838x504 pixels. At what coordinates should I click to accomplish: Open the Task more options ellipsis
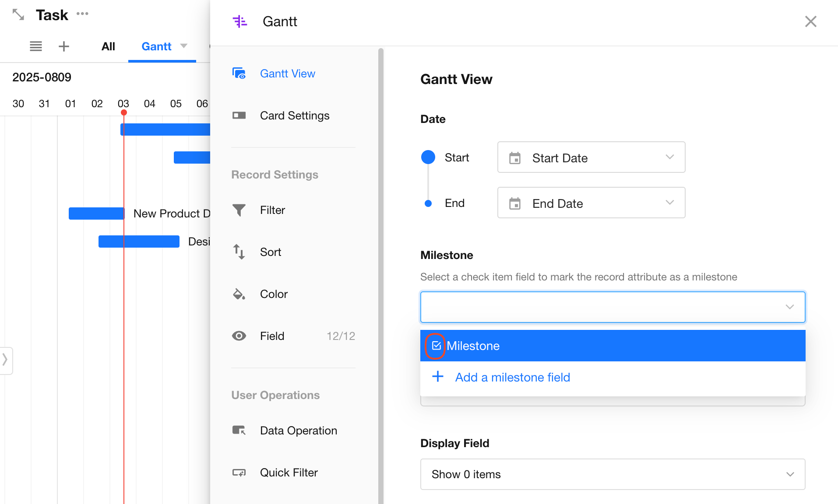(x=82, y=14)
